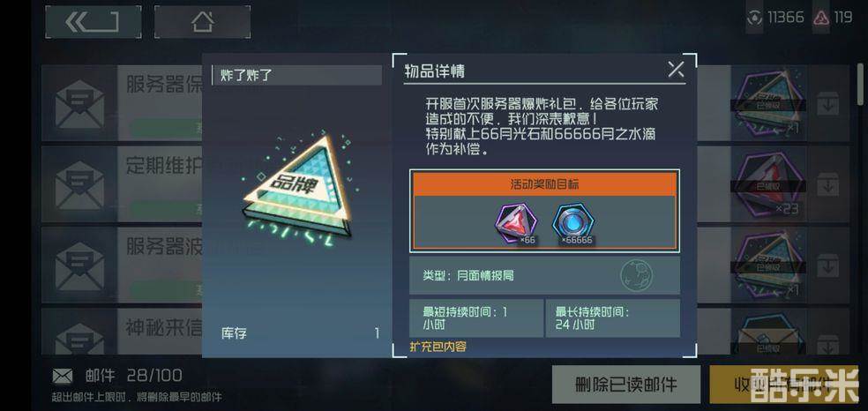Click the 删除已读邮件 button

(626, 384)
